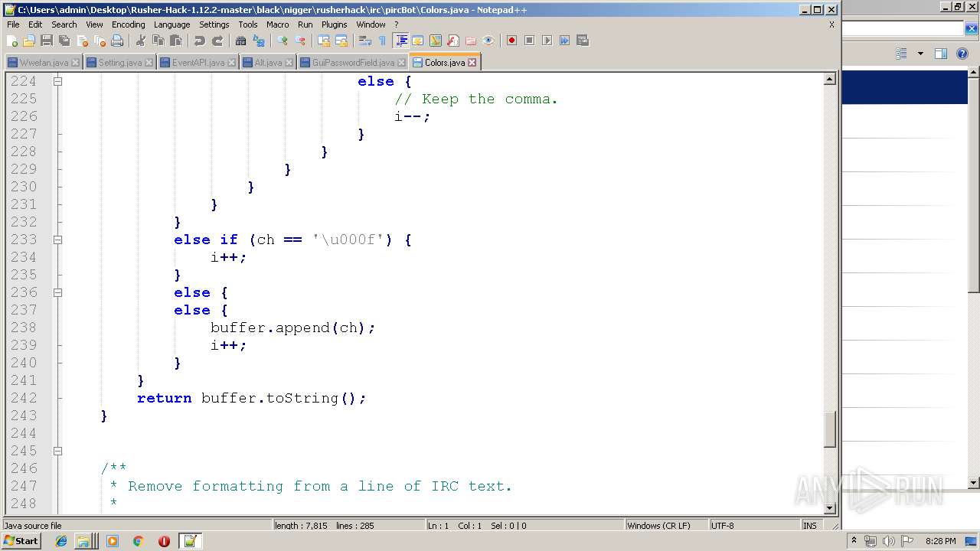Toggle show all characters pilcrow icon
Screen dimensions: 980x551
point(383,41)
